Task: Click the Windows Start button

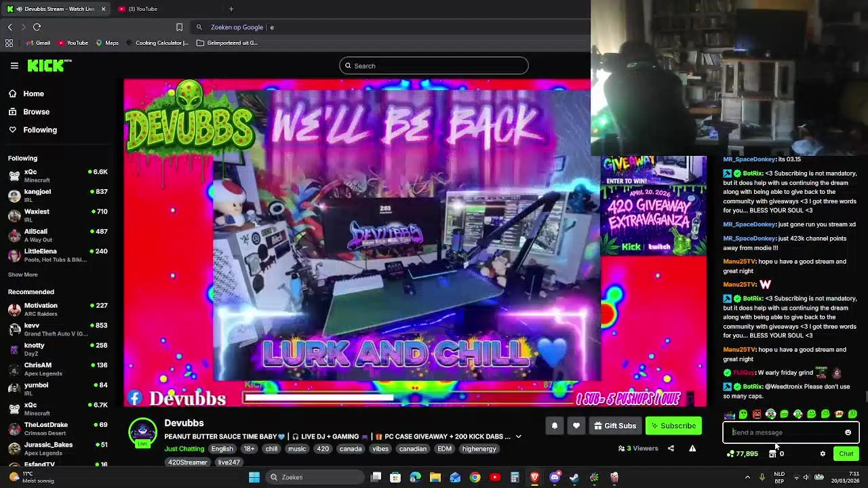Action: [254, 477]
